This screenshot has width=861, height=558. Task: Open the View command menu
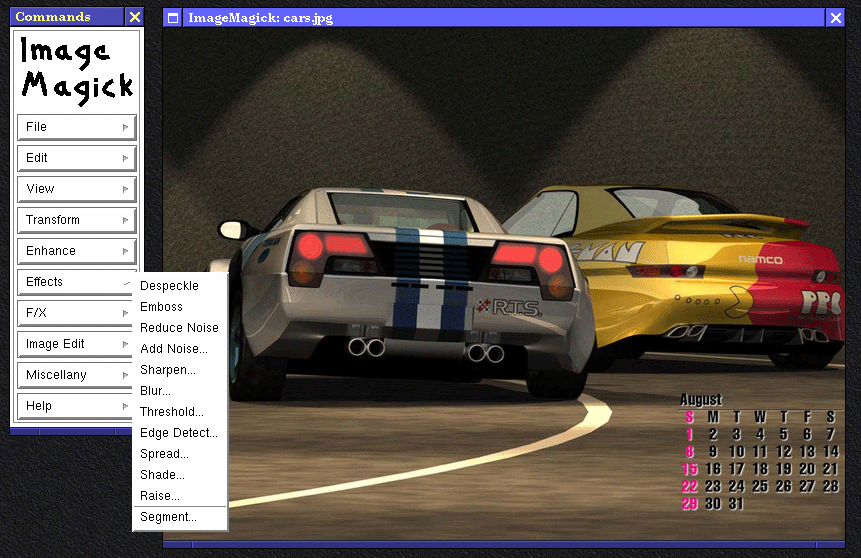pos(76,189)
